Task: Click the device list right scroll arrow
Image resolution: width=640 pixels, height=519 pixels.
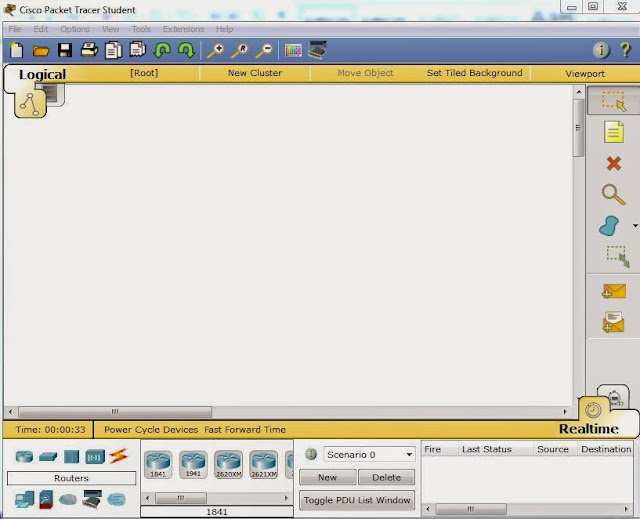Action: (286, 498)
